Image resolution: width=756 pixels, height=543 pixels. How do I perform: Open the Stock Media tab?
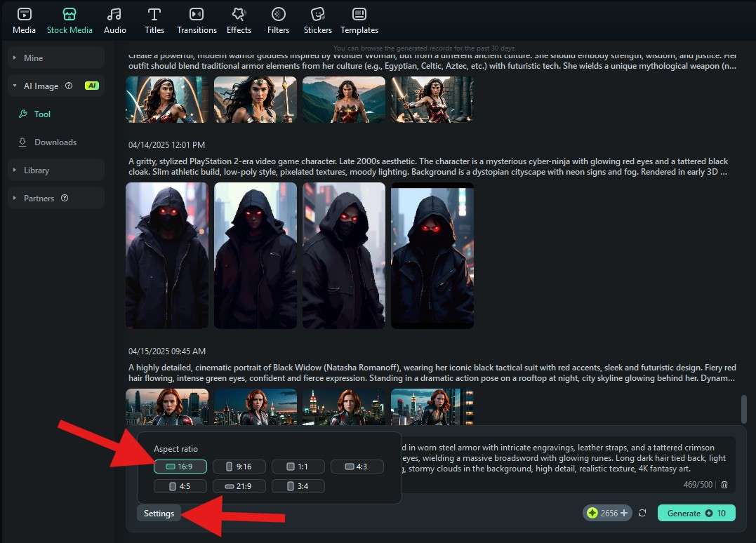(69, 21)
